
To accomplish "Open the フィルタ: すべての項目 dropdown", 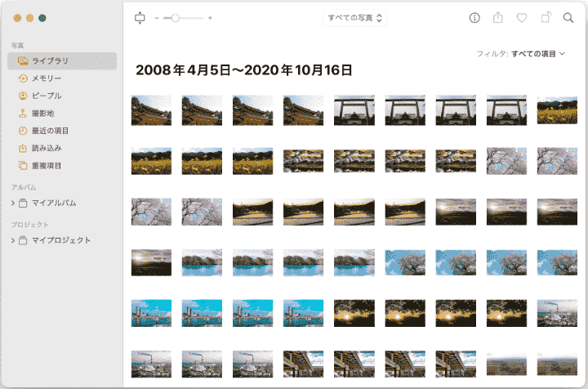I will tap(521, 54).
